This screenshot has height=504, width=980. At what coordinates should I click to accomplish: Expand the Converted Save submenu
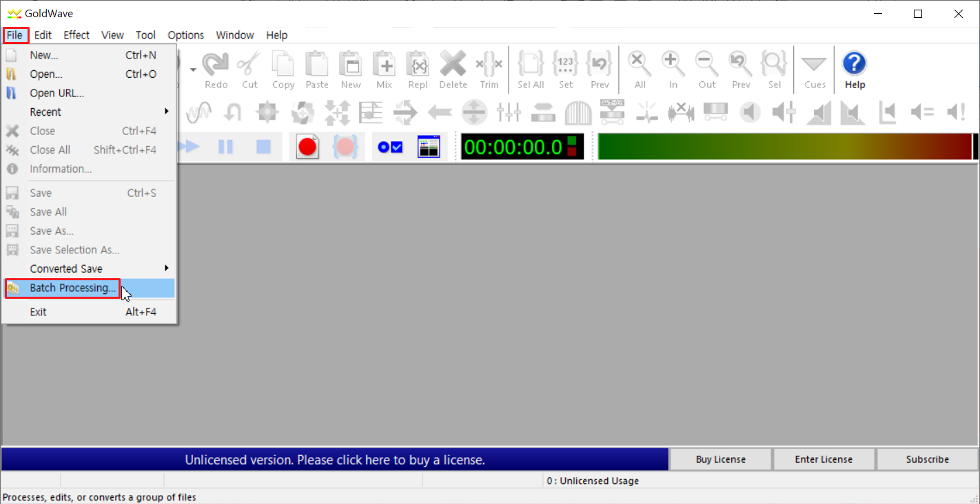(x=89, y=269)
